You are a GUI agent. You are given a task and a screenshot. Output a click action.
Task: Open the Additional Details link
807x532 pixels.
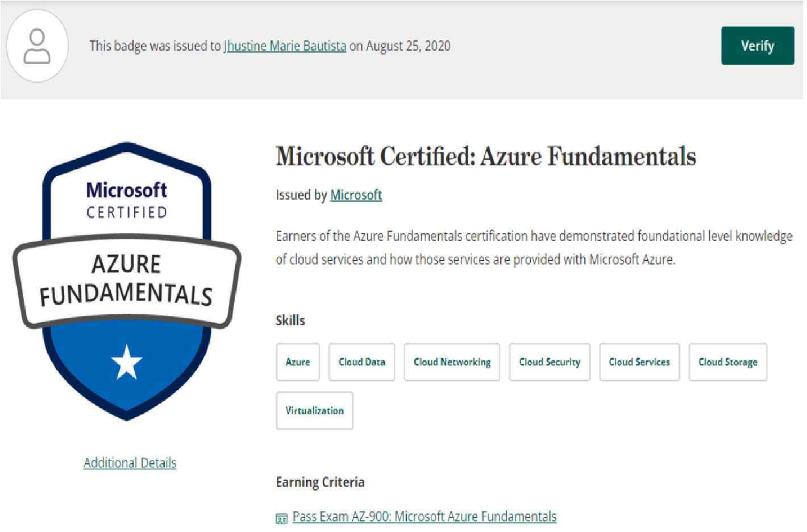click(x=130, y=463)
